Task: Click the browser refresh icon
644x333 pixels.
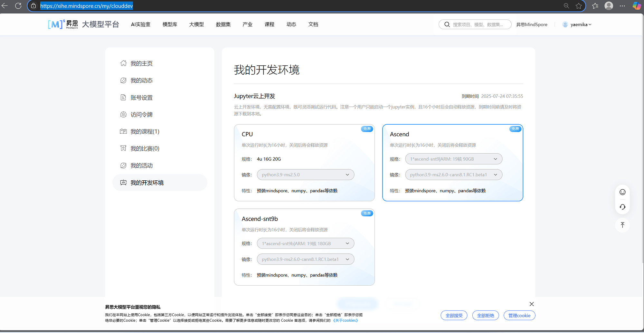Action: 18,6
